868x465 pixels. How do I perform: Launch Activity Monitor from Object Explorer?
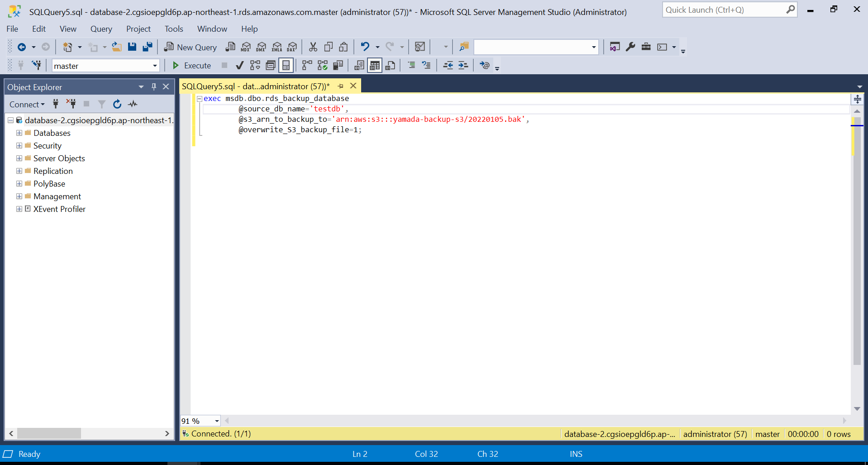point(132,104)
